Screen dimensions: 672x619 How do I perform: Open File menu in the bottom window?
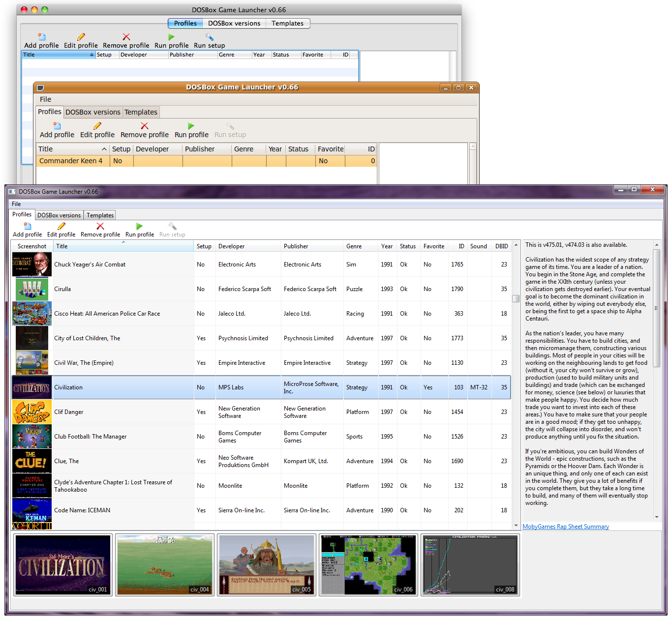coord(16,204)
